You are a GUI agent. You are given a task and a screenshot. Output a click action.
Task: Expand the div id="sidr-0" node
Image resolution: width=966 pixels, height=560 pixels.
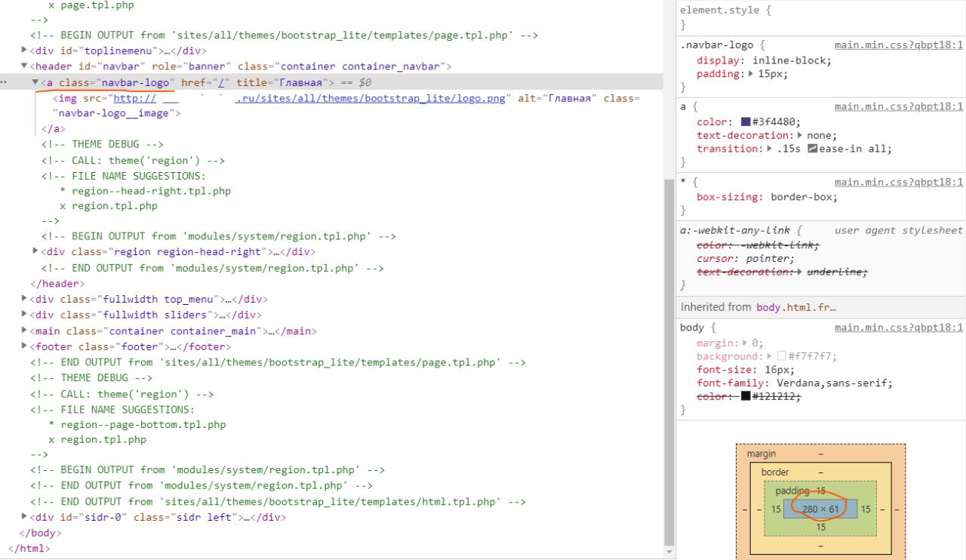(26, 517)
